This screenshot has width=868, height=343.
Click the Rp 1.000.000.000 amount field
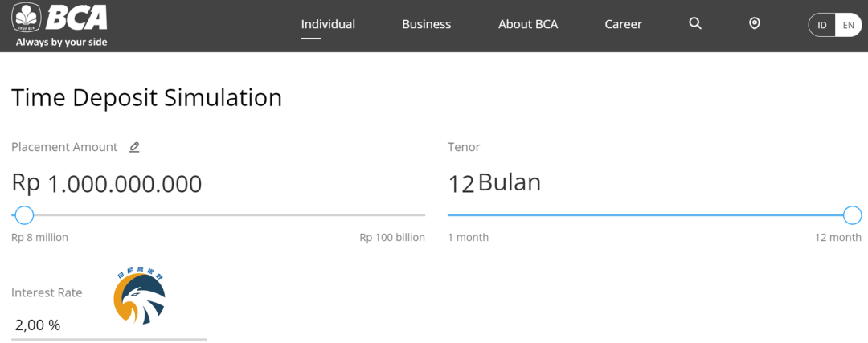coord(107,184)
